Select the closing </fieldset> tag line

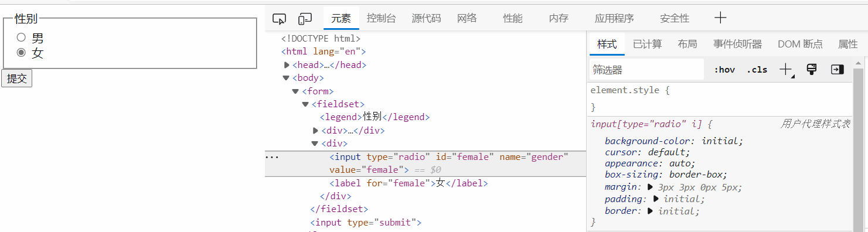339,209
